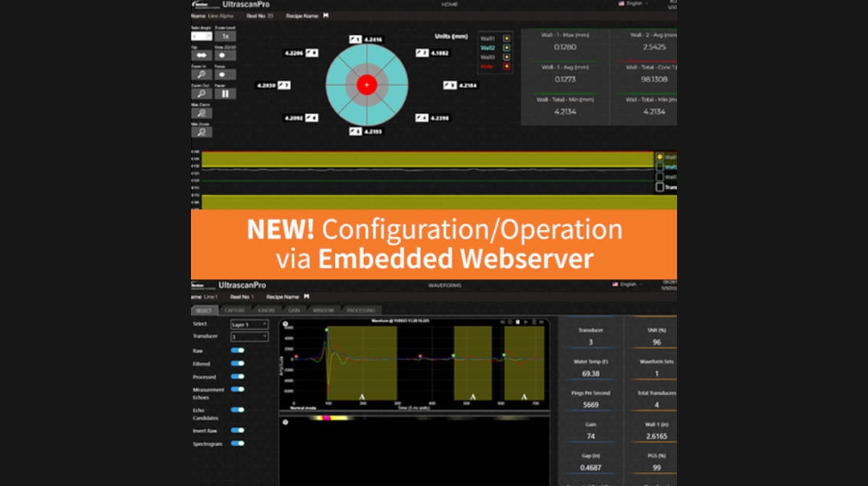
Task: Click the Zoom Out magnifier icon
Action: (203, 93)
